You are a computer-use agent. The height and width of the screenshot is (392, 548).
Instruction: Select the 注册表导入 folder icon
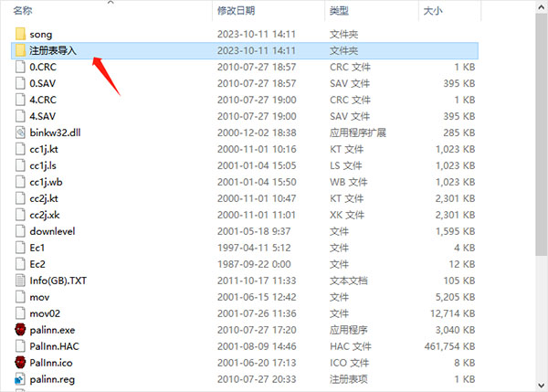click(x=20, y=50)
